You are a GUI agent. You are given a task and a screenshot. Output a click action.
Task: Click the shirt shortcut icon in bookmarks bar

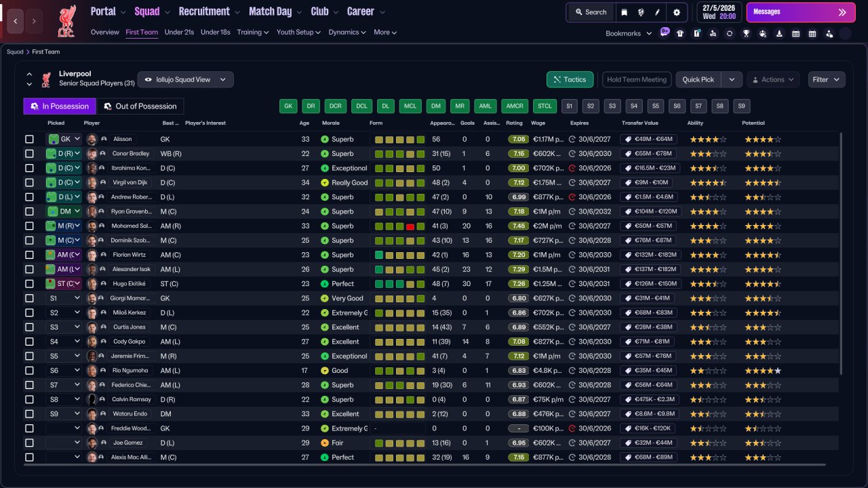(680, 33)
